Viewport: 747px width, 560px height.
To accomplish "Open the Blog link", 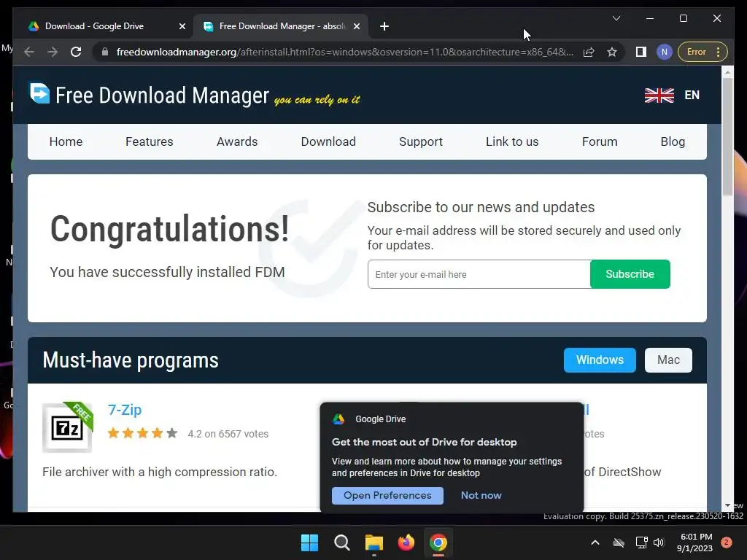I will click(673, 141).
